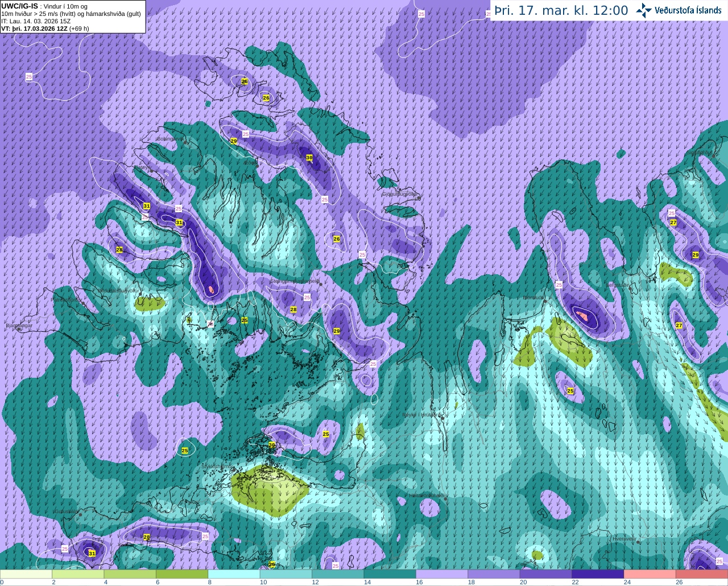The width and height of the screenshot is (728, 586).
Task: Pick the 6–8 m/s olive green legend swatch
Action: [x=182, y=573]
